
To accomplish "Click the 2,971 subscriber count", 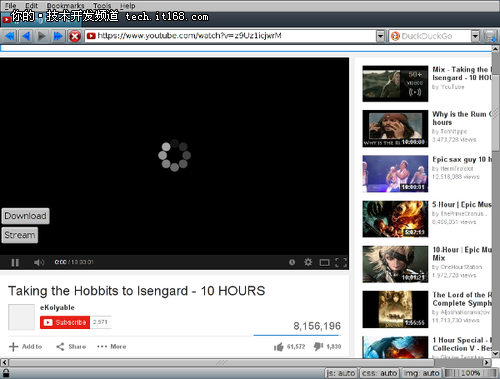I will click(x=100, y=322).
